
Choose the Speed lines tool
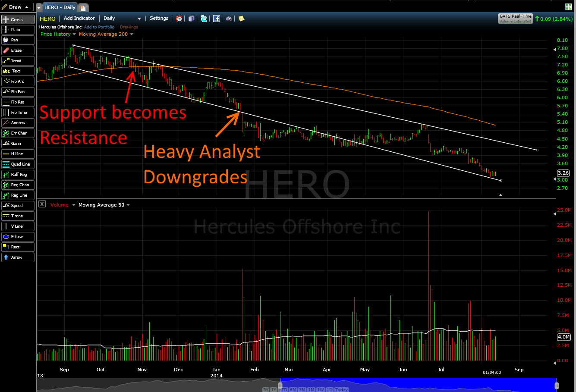(18, 206)
